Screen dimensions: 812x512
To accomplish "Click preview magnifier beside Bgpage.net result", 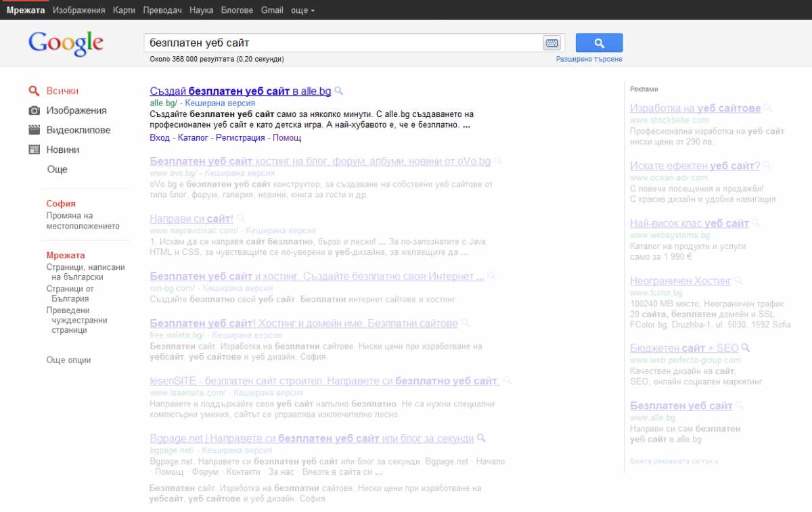I will coord(480,438).
